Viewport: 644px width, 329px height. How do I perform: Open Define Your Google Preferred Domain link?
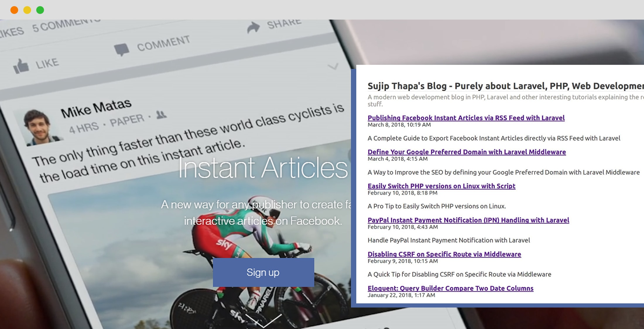click(467, 152)
